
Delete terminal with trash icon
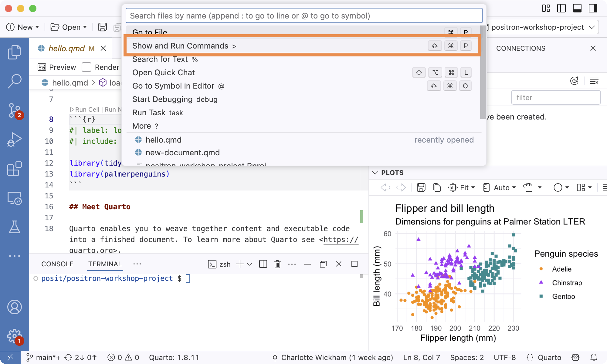(277, 264)
